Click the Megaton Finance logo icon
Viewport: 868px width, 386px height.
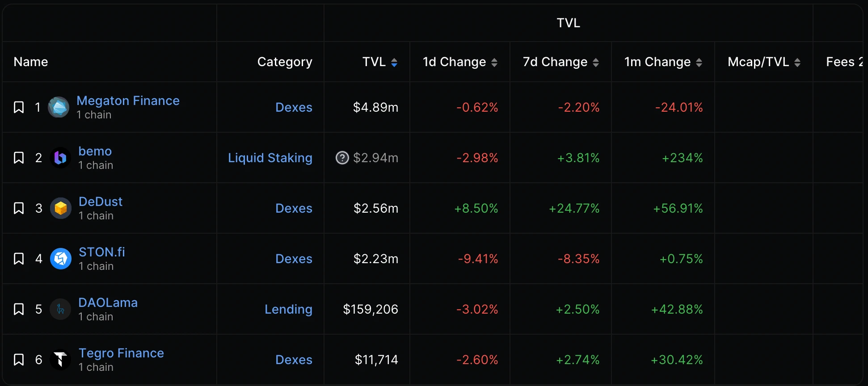[x=59, y=107]
